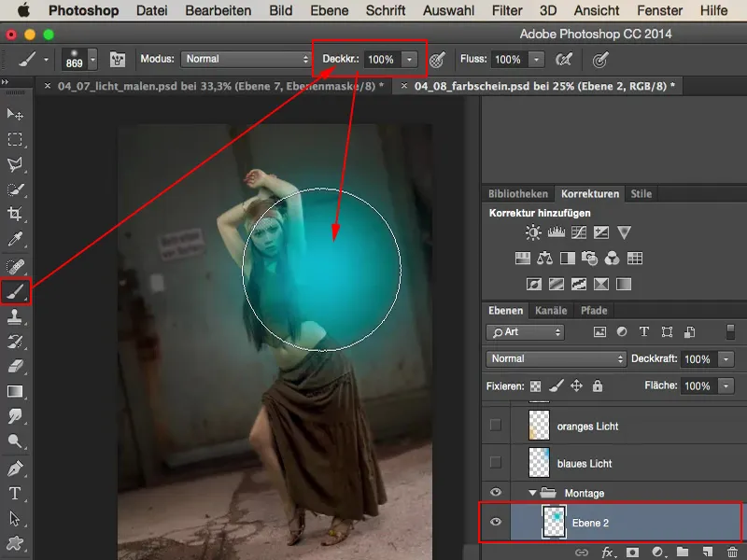Select the History Brush tool

click(15, 341)
